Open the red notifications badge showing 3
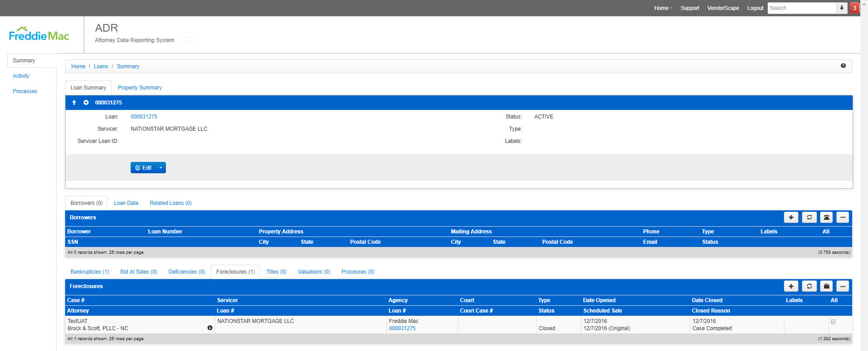This screenshot has width=868, height=351. 854,8
